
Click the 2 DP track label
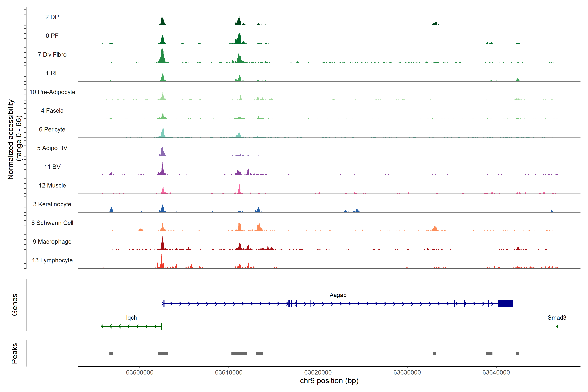coord(52,17)
